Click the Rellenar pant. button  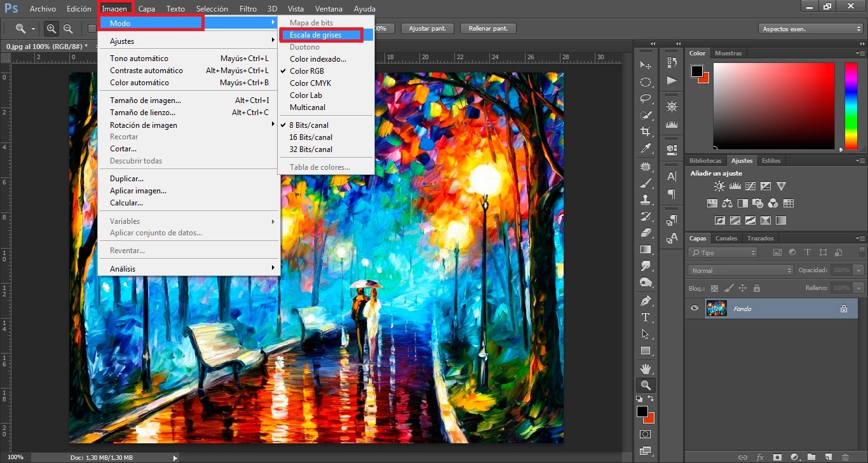coord(488,29)
